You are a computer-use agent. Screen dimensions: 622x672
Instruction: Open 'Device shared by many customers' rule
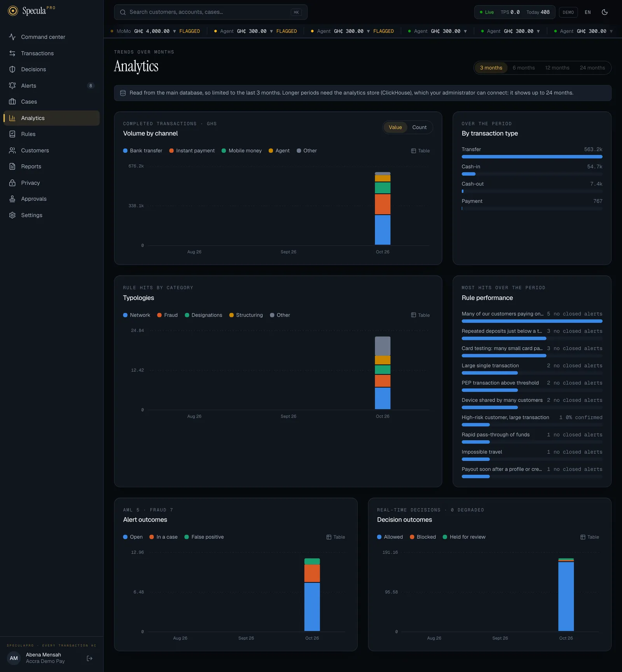click(532, 404)
